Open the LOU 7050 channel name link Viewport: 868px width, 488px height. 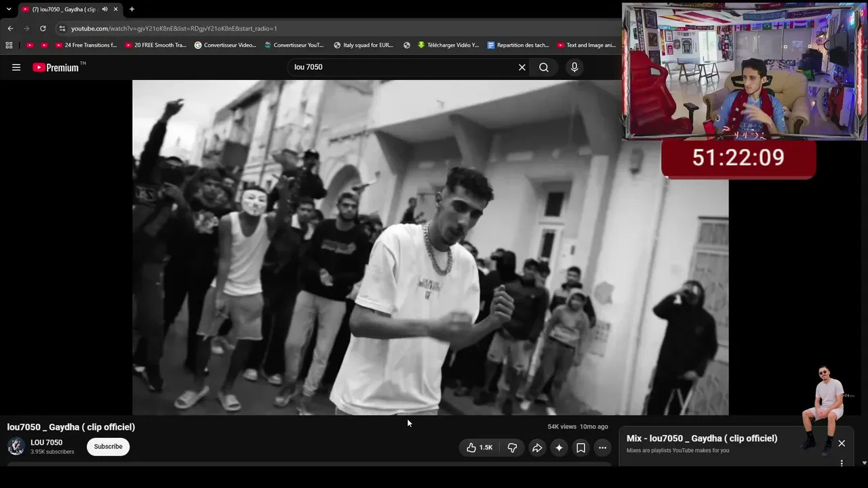pyautogui.click(x=46, y=443)
